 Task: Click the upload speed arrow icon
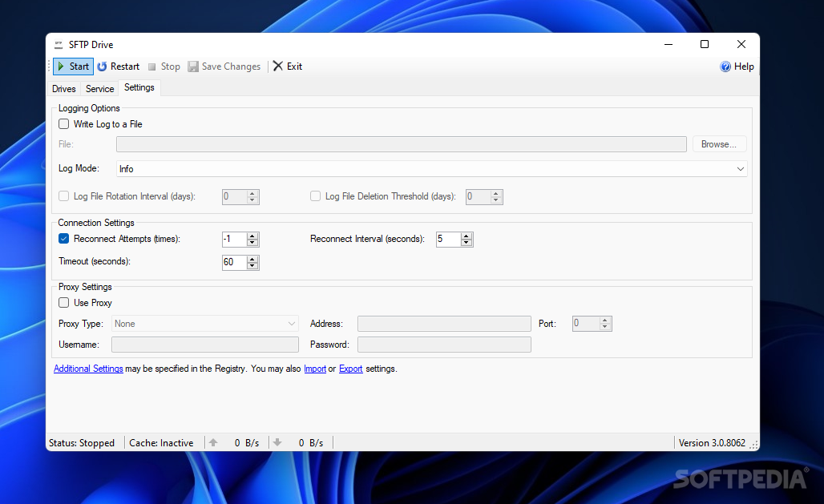213,442
